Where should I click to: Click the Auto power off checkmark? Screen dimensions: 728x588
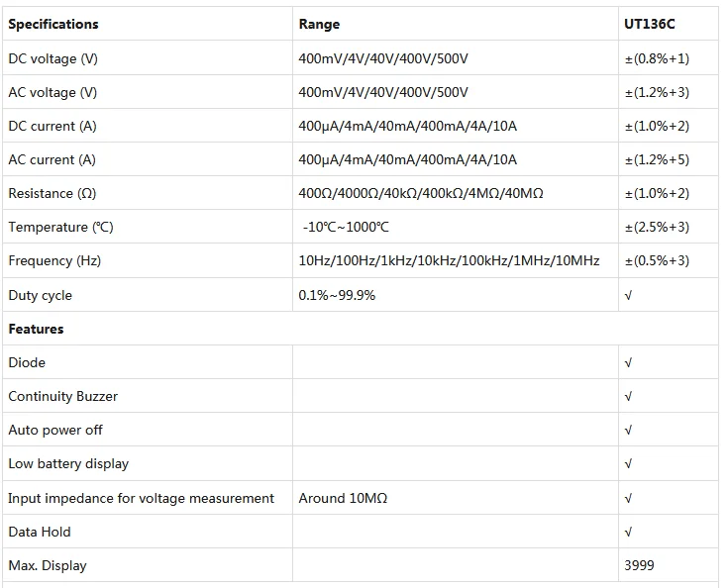(x=628, y=431)
